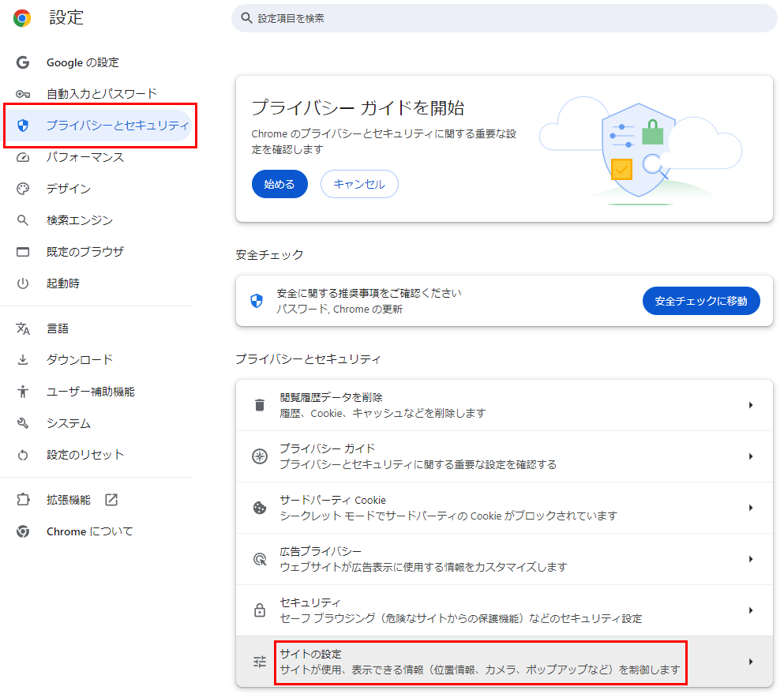Expand 広告プライバシー via its arrow
The width and height of the screenshot is (784, 698).
click(x=751, y=559)
